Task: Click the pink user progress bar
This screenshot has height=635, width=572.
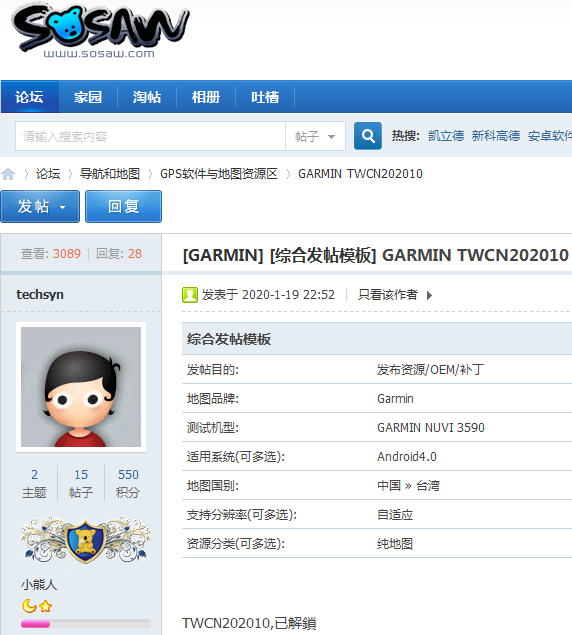Action: pos(85,624)
